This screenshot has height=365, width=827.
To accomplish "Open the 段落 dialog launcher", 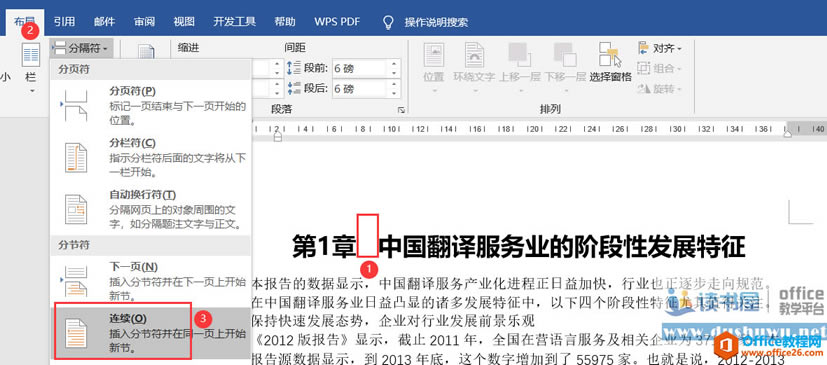I will (401, 110).
